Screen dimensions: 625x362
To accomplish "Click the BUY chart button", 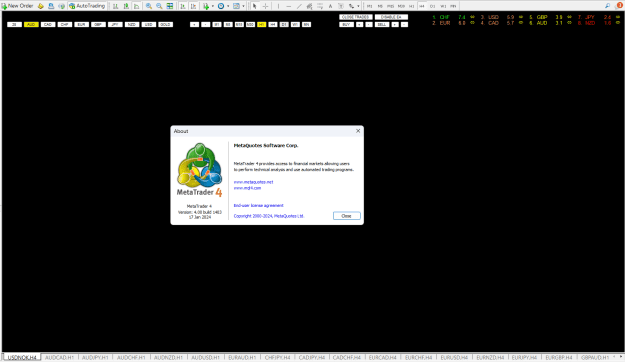I will [x=346, y=24].
